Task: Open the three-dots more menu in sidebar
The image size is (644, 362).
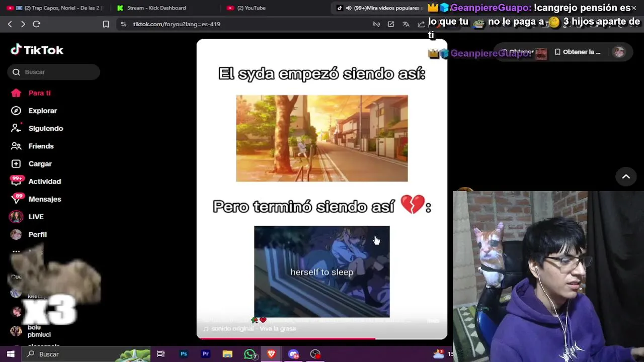Action: (16, 251)
